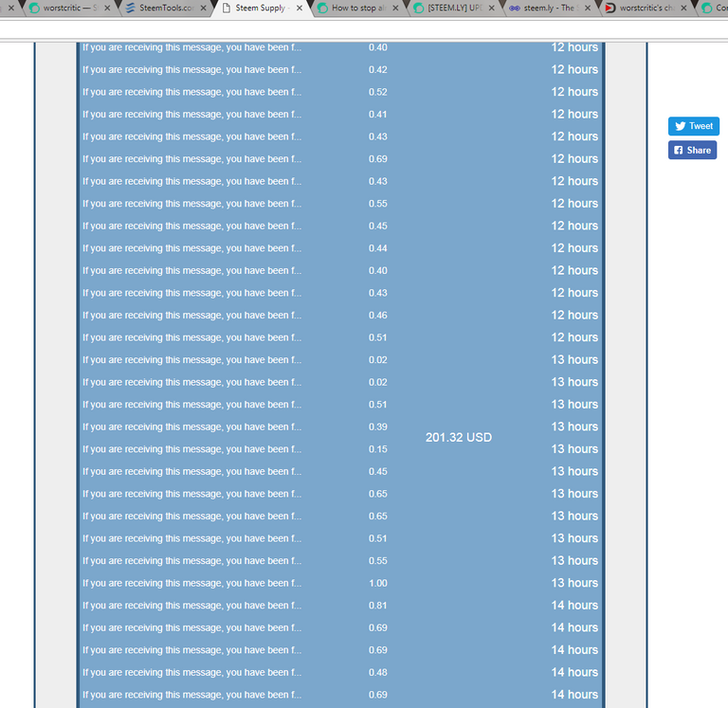The image size is (728, 708).
Task: Click the steem.ly tab's link favicon
Action: pyautogui.click(x=515, y=8)
